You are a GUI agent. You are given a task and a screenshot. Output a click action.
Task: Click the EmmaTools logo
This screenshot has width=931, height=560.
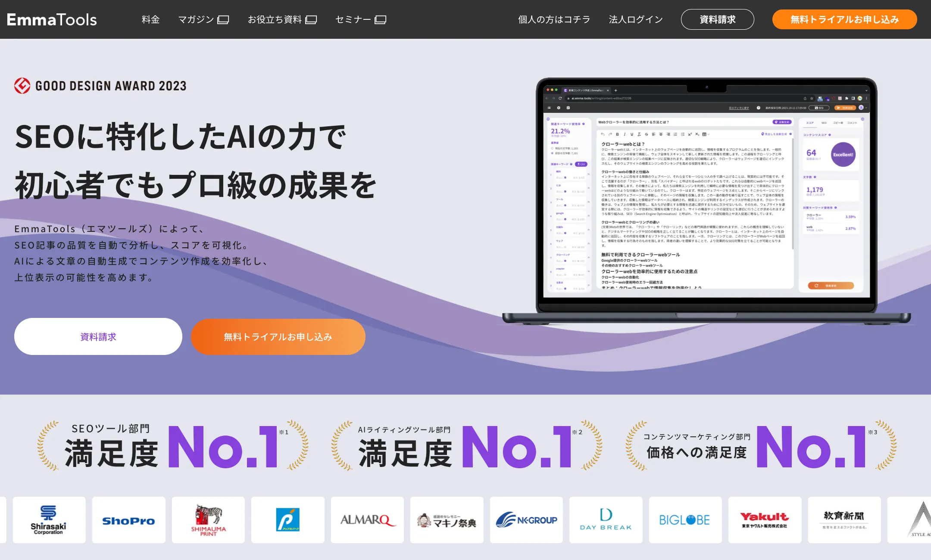pyautogui.click(x=52, y=19)
